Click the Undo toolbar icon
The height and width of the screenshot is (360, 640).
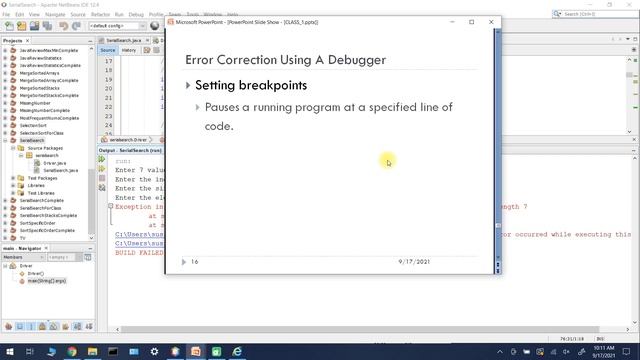point(64,26)
